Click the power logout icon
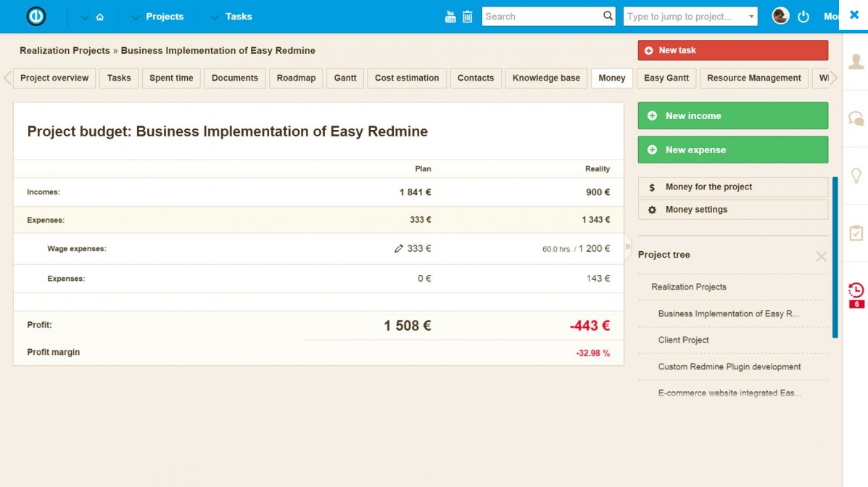This screenshot has height=487, width=868. click(x=803, y=17)
